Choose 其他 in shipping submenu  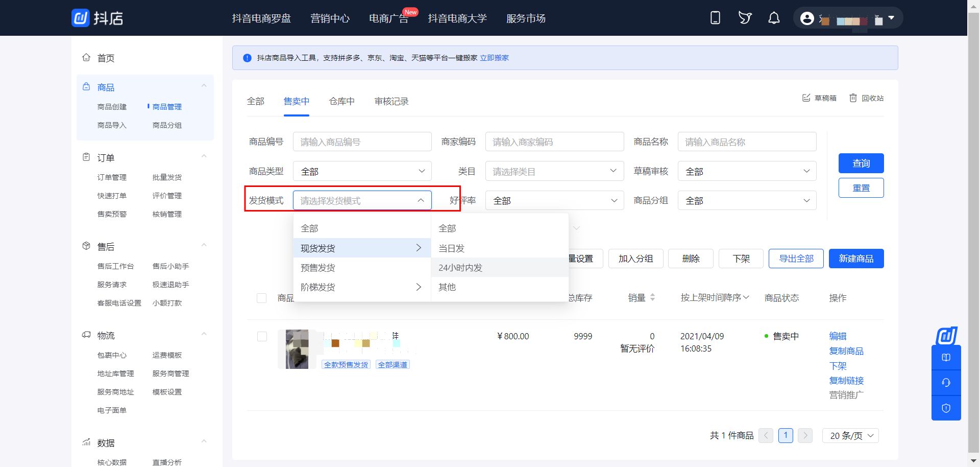pyautogui.click(x=500, y=287)
